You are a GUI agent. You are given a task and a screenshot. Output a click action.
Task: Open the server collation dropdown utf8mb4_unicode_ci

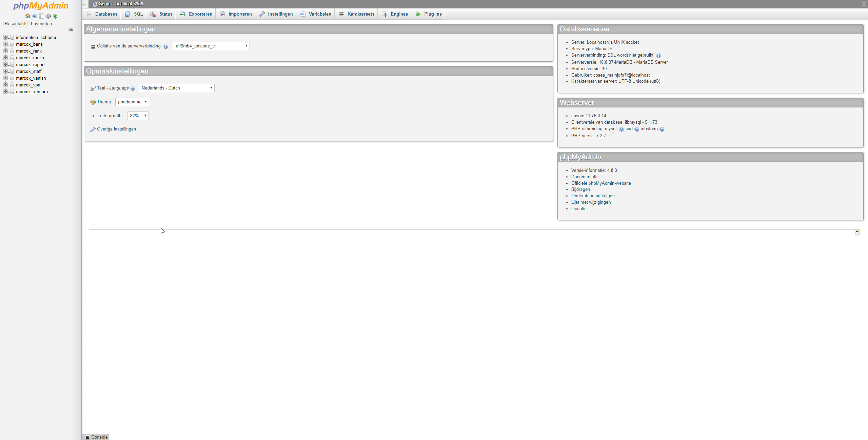click(211, 46)
